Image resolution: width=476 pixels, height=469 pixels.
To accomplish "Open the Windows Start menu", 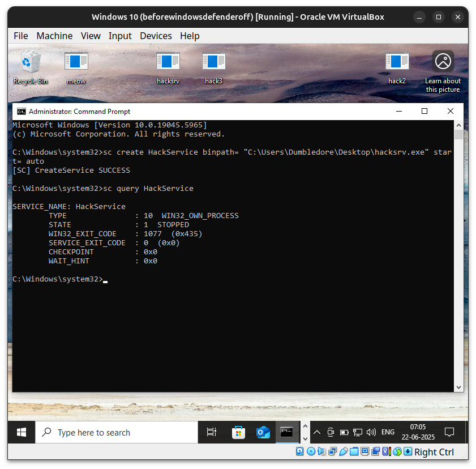I will coord(22,432).
